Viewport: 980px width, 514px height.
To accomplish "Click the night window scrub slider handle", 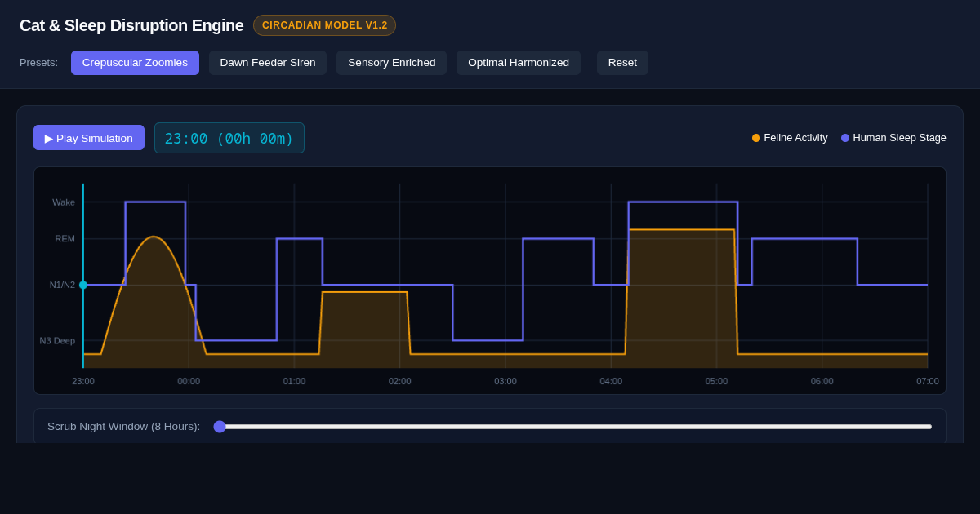I will 220,427.
